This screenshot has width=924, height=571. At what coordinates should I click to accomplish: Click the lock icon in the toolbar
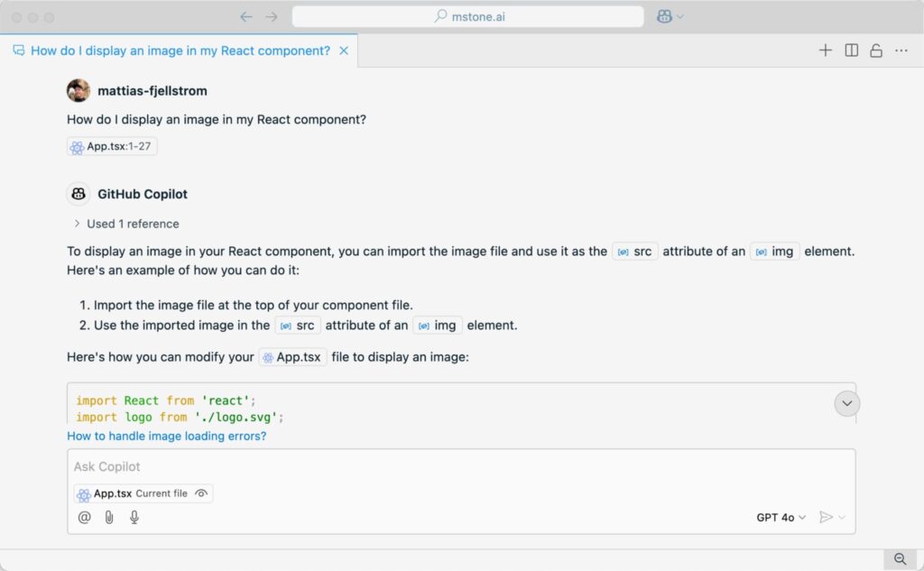(x=876, y=51)
